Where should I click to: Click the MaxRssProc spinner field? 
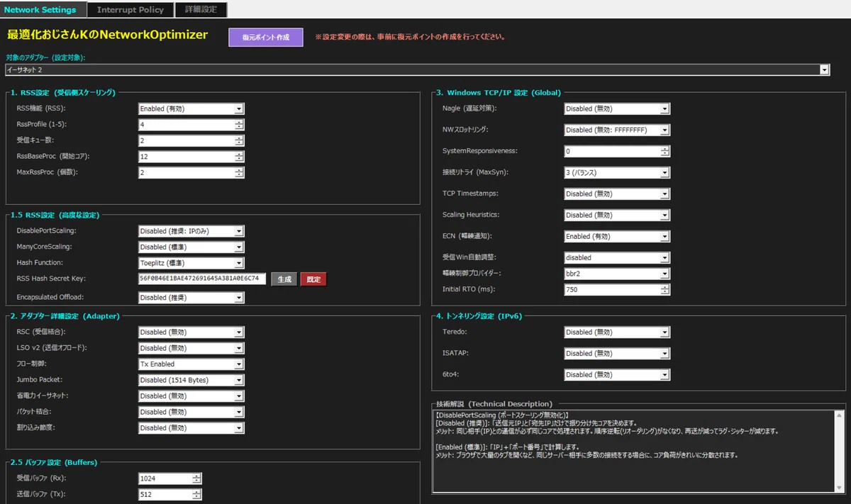(x=191, y=172)
